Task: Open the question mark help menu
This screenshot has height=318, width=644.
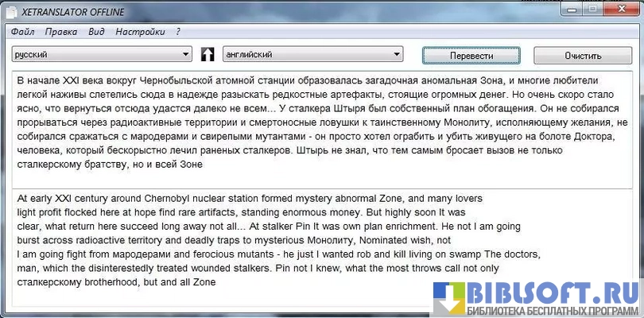Action: click(178, 32)
